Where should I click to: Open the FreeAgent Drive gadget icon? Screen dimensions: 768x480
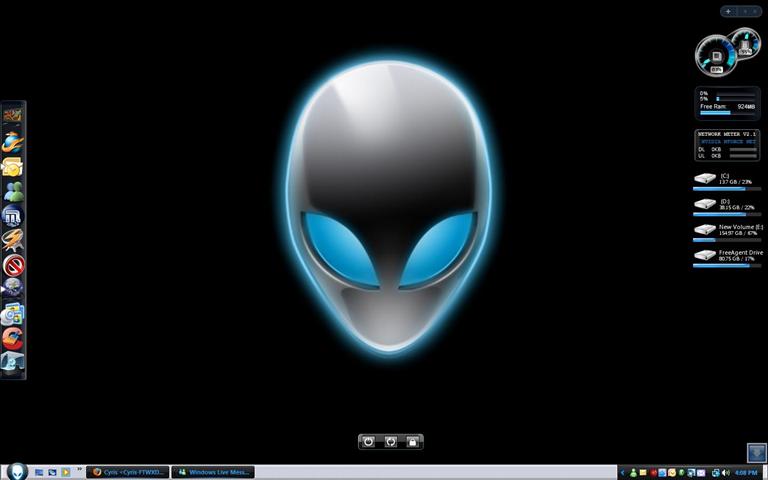[705, 255]
